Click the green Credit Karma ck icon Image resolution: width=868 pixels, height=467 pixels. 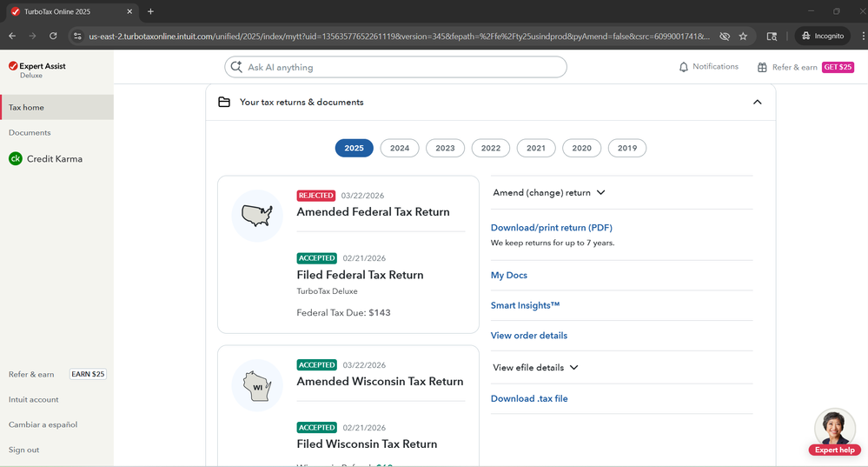[x=16, y=159]
